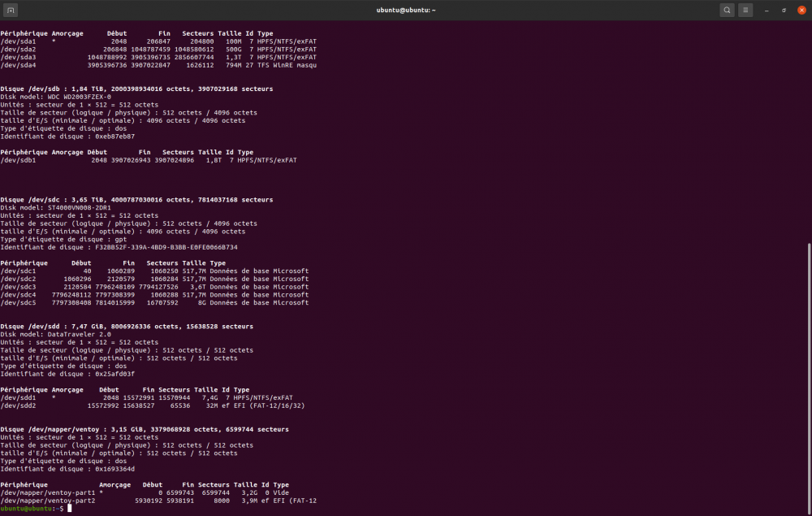Click the /dev/sda1 partition row
812x516 pixels.
click(158, 41)
